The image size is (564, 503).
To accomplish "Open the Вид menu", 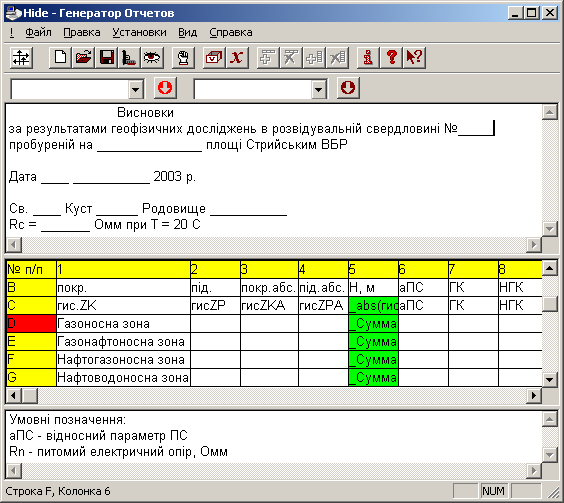I will click(187, 32).
